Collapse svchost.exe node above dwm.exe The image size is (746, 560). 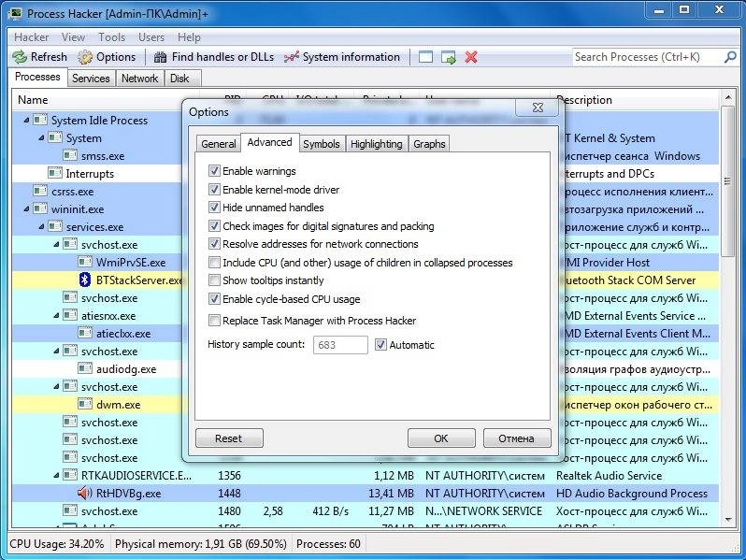pos(56,387)
